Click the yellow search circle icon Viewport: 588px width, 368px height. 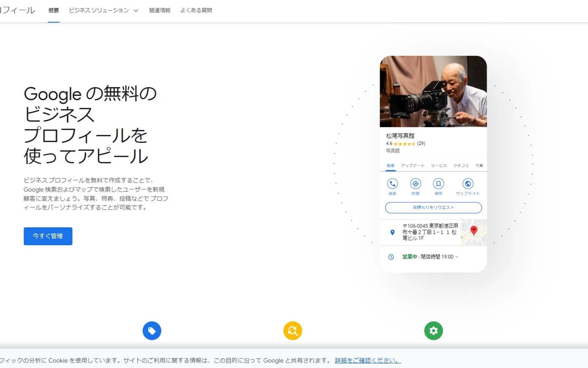coord(292,331)
